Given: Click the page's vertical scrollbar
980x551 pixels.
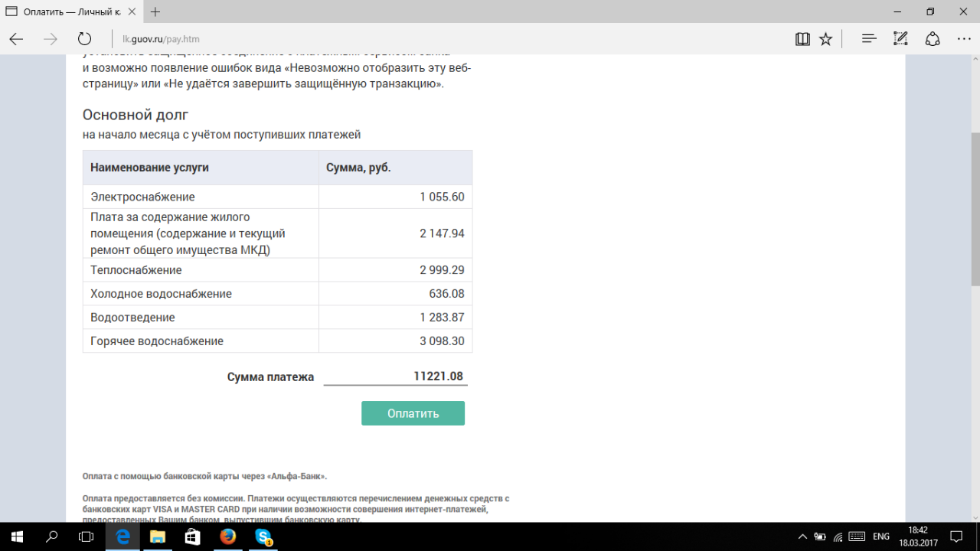Looking at the screenshot, I should [x=973, y=207].
